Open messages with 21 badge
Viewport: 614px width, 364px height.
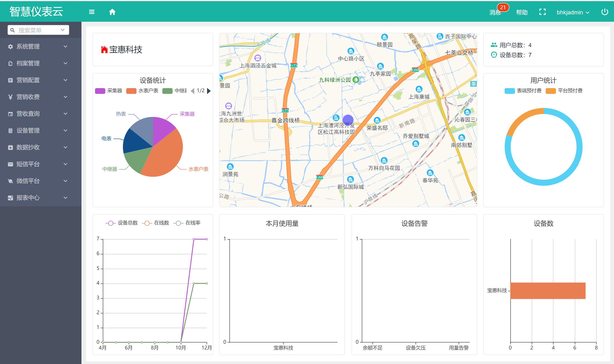495,12
